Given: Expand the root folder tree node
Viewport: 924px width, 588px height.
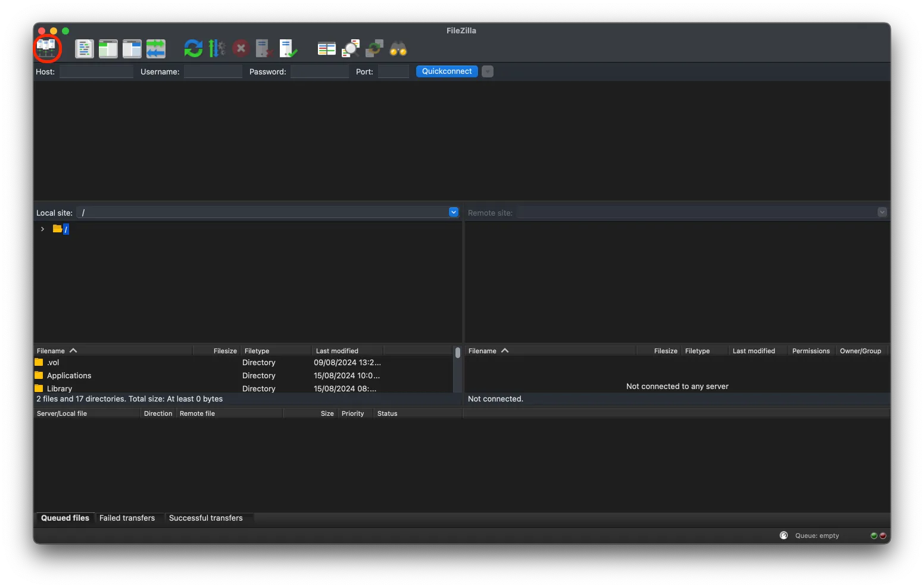Looking at the screenshot, I should pos(42,229).
